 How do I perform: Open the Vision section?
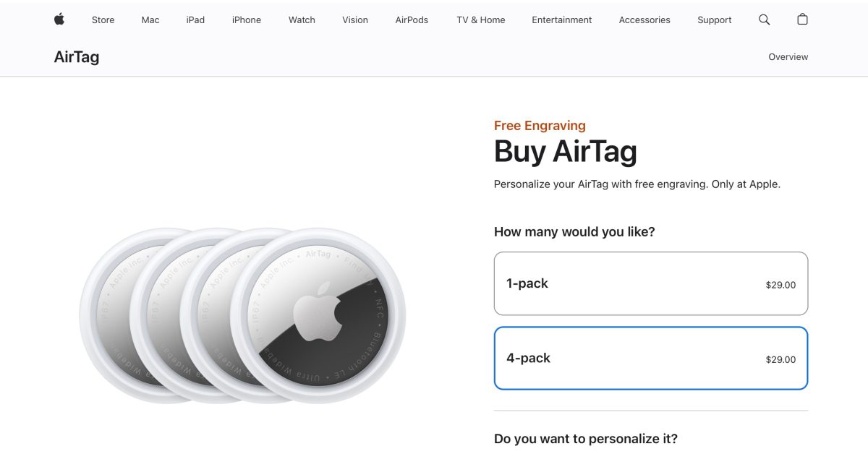click(354, 20)
